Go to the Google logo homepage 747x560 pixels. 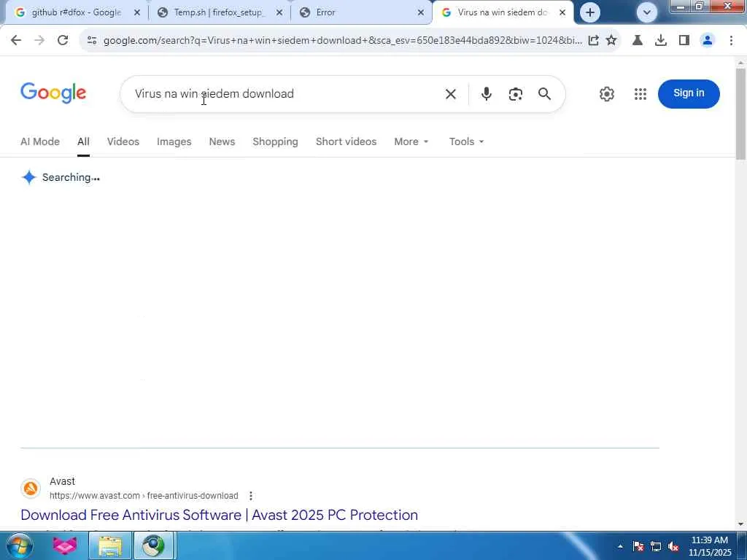point(53,93)
